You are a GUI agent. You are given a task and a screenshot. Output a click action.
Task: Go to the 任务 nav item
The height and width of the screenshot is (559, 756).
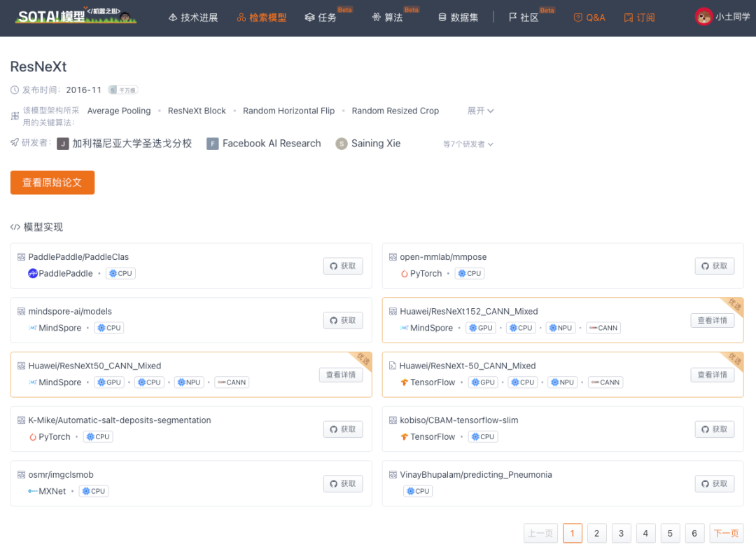321,18
